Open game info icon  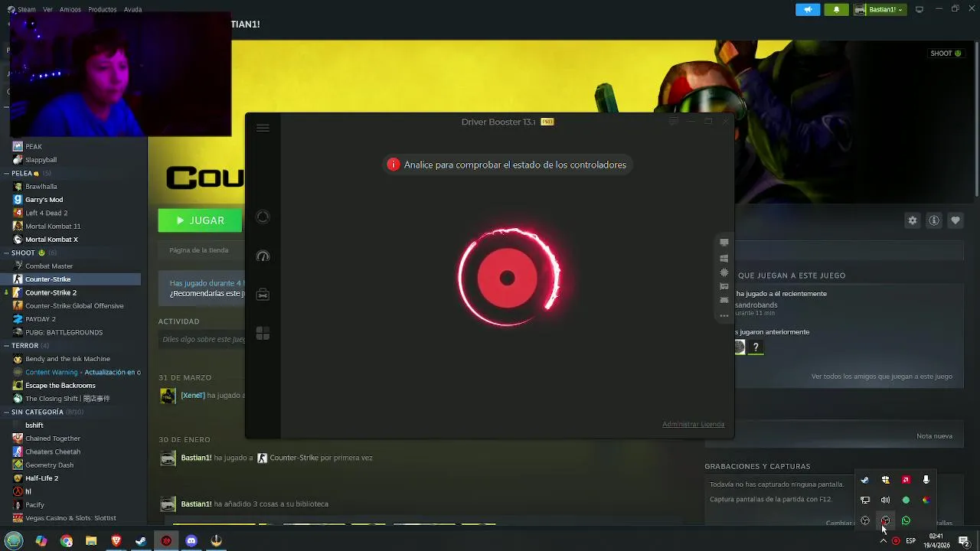pos(934,220)
